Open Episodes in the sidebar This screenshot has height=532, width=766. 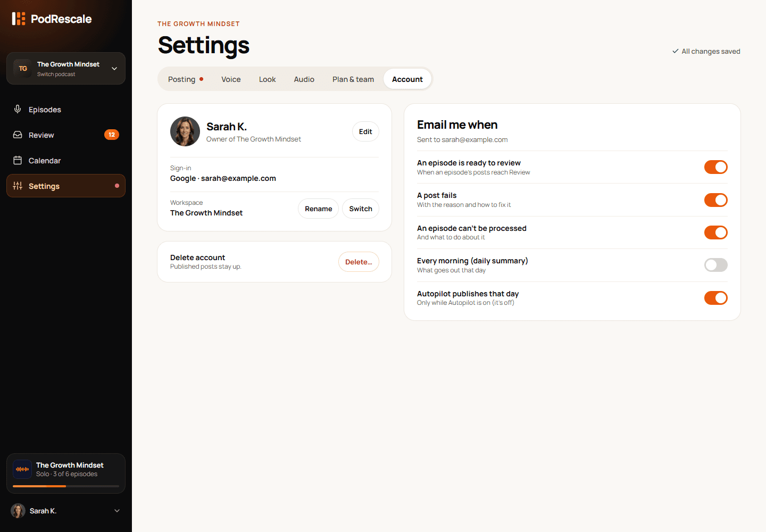66,110
